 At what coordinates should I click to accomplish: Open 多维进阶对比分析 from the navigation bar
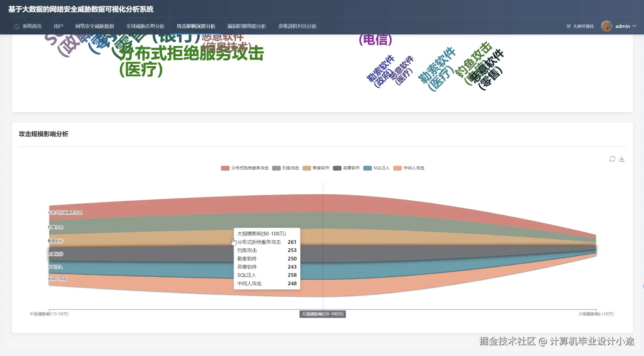coord(297,26)
